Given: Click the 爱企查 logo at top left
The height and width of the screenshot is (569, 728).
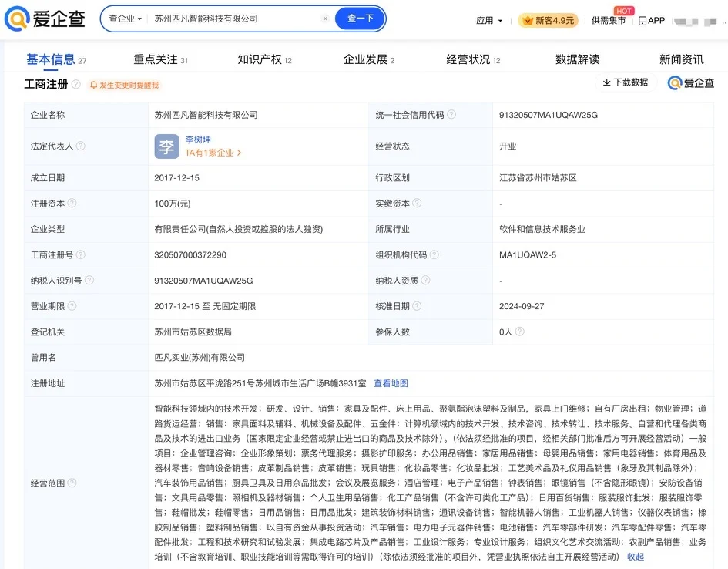Looking at the screenshot, I should pyautogui.click(x=45, y=19).
